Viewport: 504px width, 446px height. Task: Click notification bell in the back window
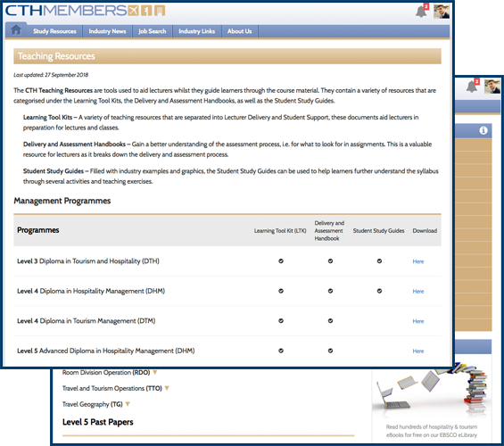[x=473, y=86]
